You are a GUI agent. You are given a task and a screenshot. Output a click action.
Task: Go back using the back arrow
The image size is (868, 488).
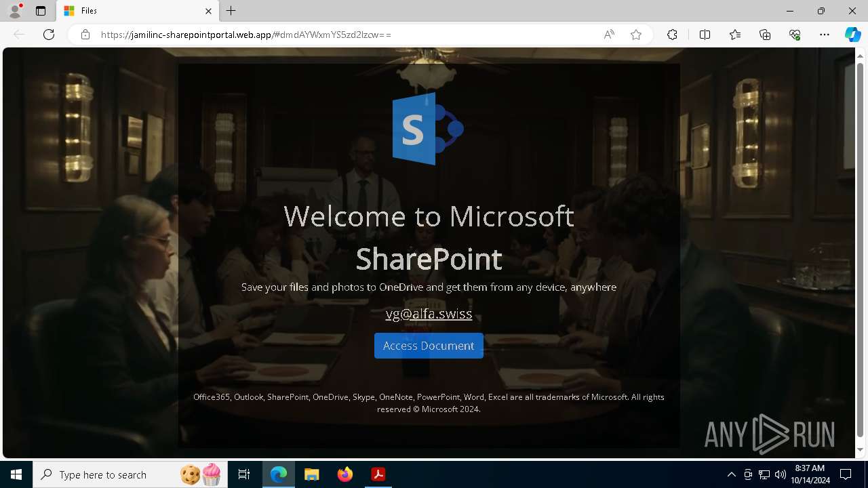point(19,35)
